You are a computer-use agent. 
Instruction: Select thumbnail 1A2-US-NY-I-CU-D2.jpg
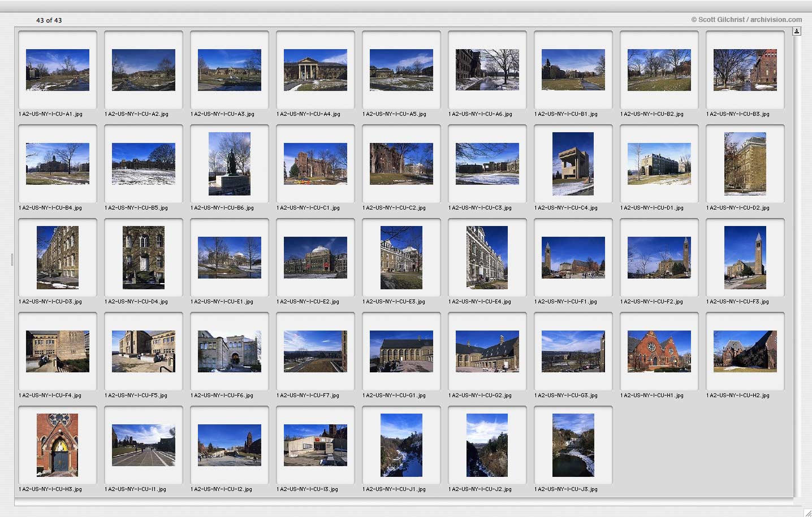pos(745,164)
